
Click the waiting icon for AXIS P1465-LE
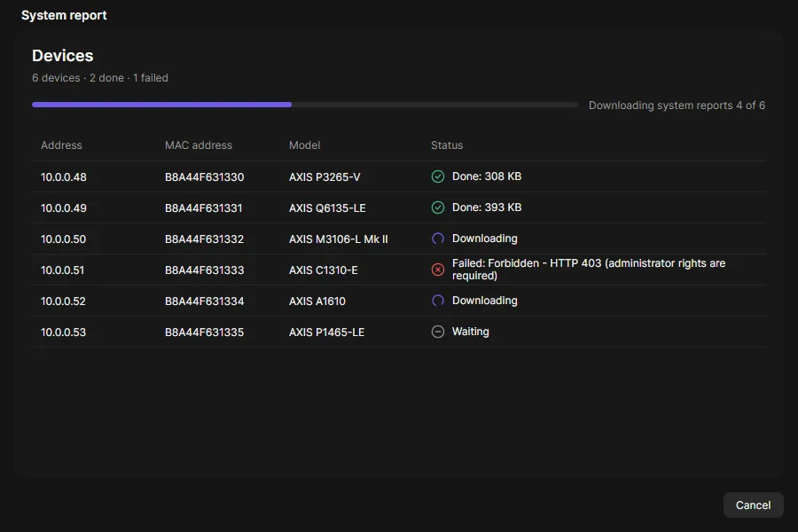438,332
